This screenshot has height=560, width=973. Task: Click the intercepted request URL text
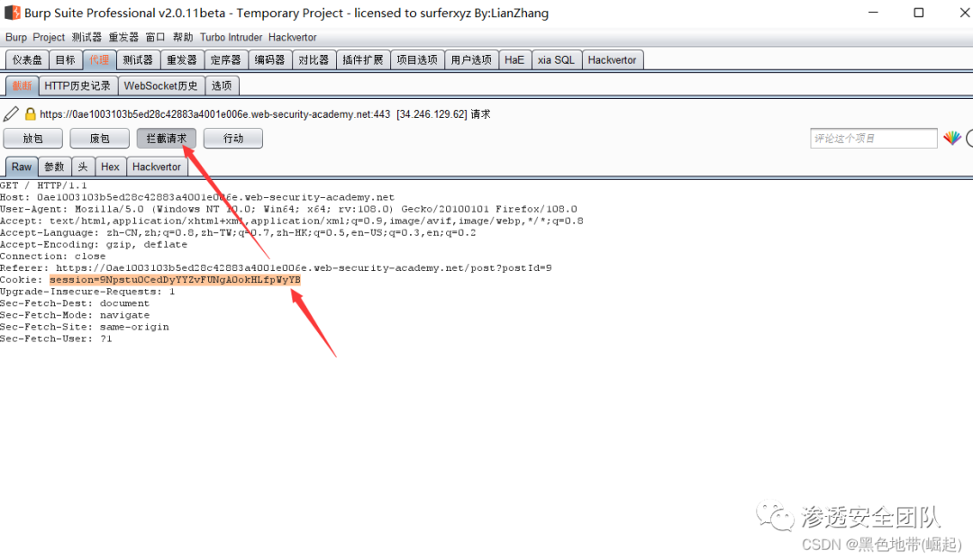coord(214,114)
